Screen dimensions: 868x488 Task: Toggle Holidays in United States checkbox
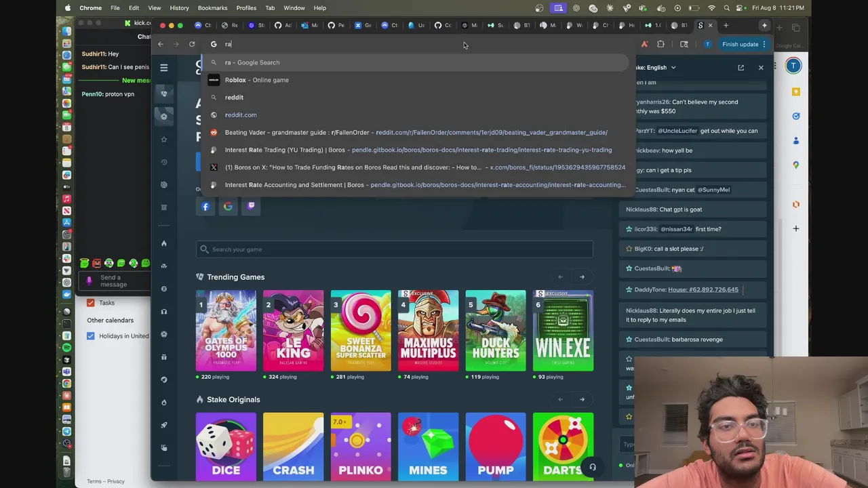tap(90, 336)
